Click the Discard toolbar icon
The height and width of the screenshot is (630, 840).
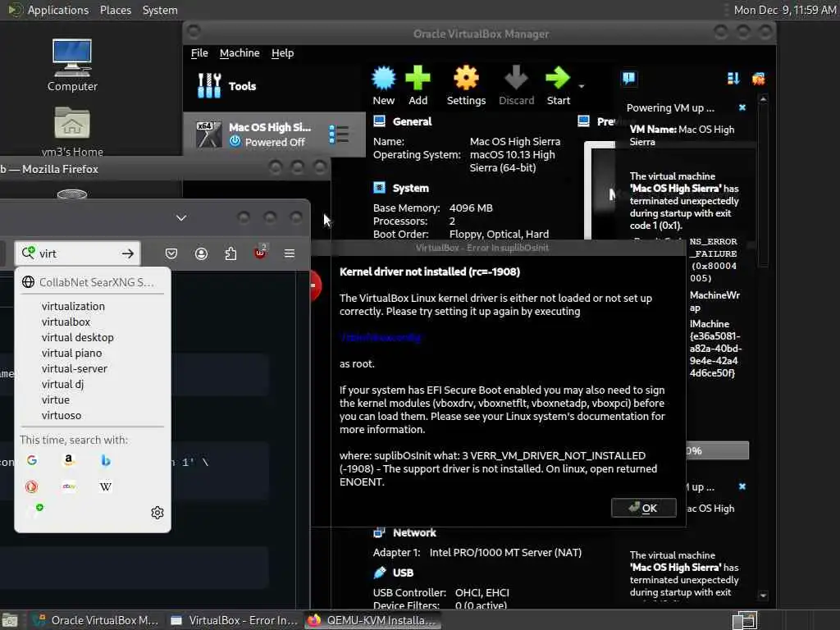pyautogui.click(x=517, y=85)
